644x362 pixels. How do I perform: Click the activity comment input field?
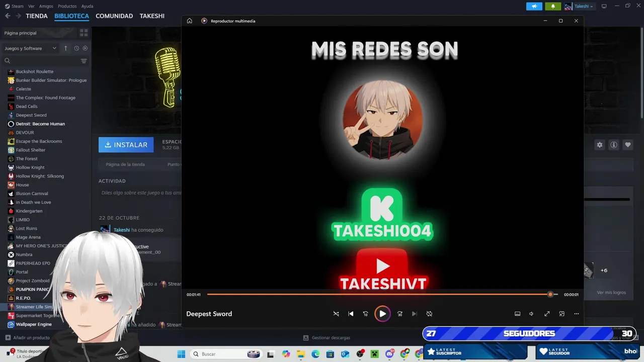click(x=140, y=193)
